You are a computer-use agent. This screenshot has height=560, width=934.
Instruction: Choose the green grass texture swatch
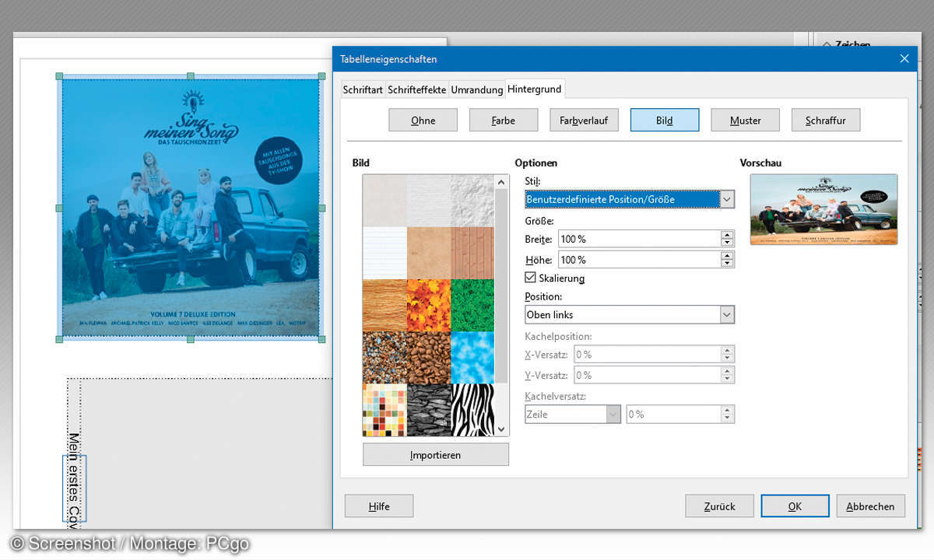pos(472,305)
